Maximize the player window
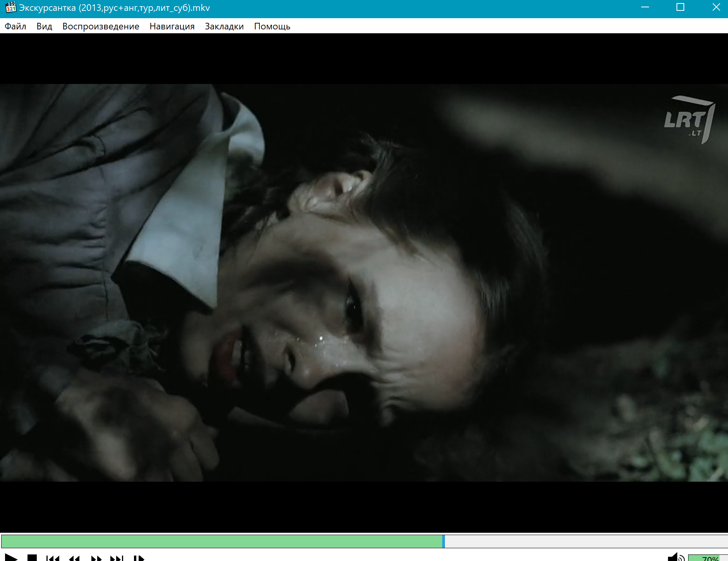Screen dimensions: 728x561 click(x=680, y=7)
